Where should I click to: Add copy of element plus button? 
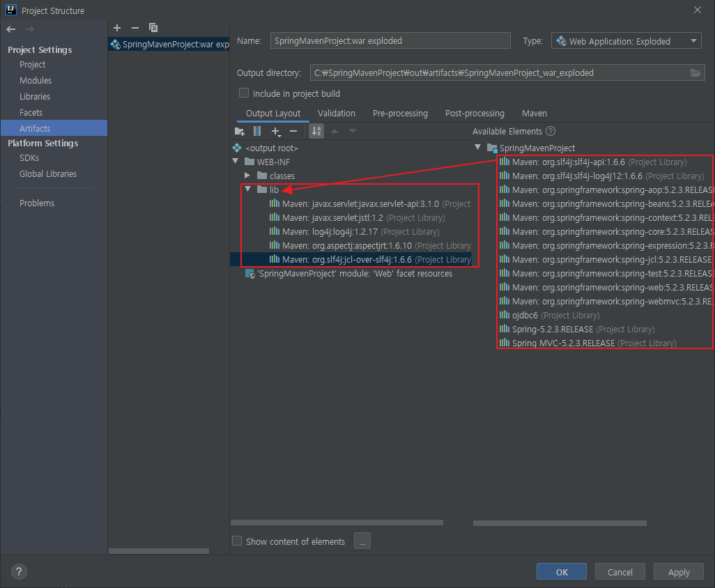[x=276, y=131]
